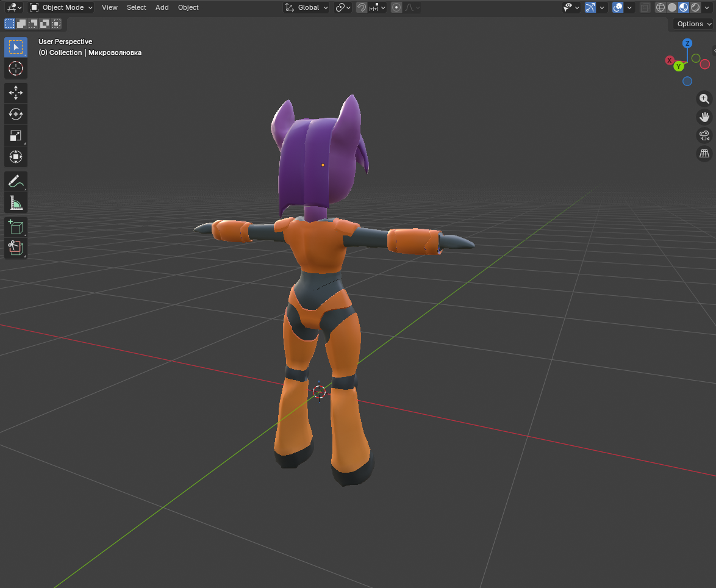Click the 3D cursor in the viewport
The width and height of the screenshot is (716, 588).
pos(319,392)
